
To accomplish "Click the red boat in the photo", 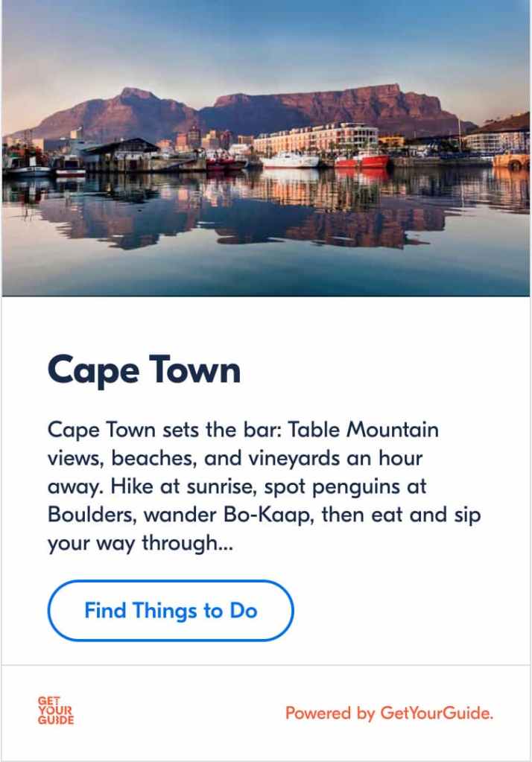I will tap(361, 159).
